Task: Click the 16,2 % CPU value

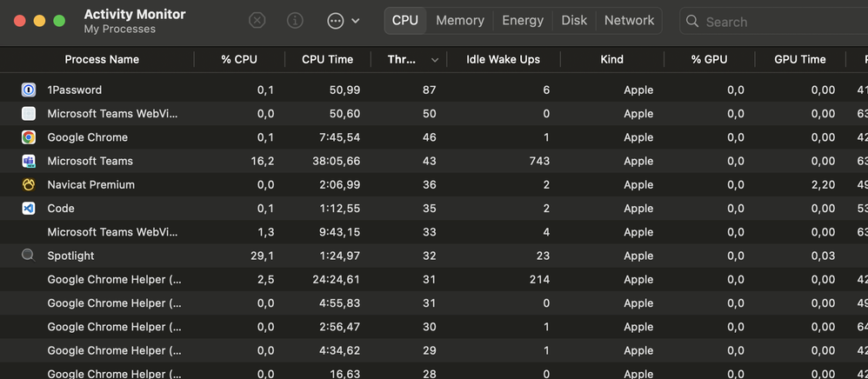Action: (263, 161)
